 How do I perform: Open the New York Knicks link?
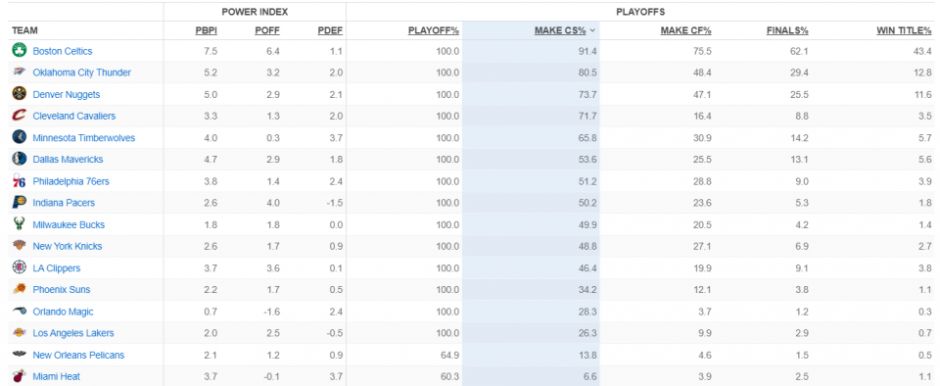click(67, 246)
